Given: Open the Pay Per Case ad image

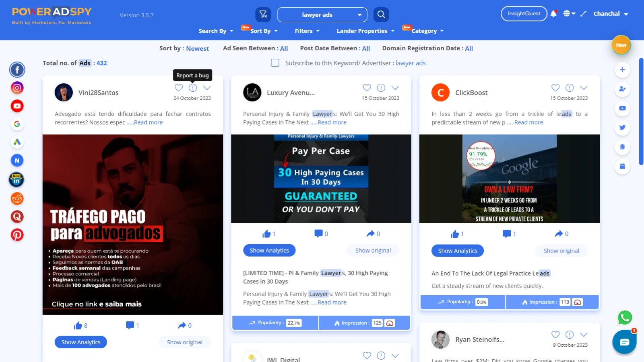Looking at the screenshot, I should pyautogui.click(x=321, y=179).
